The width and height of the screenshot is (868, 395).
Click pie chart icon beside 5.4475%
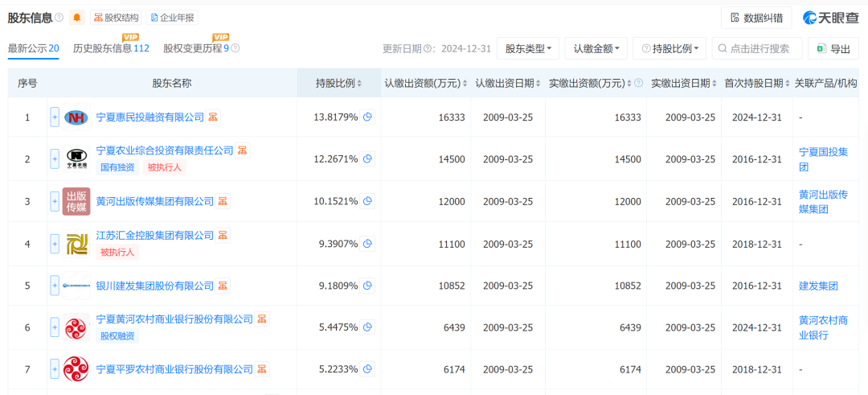[x=367, y=327]
